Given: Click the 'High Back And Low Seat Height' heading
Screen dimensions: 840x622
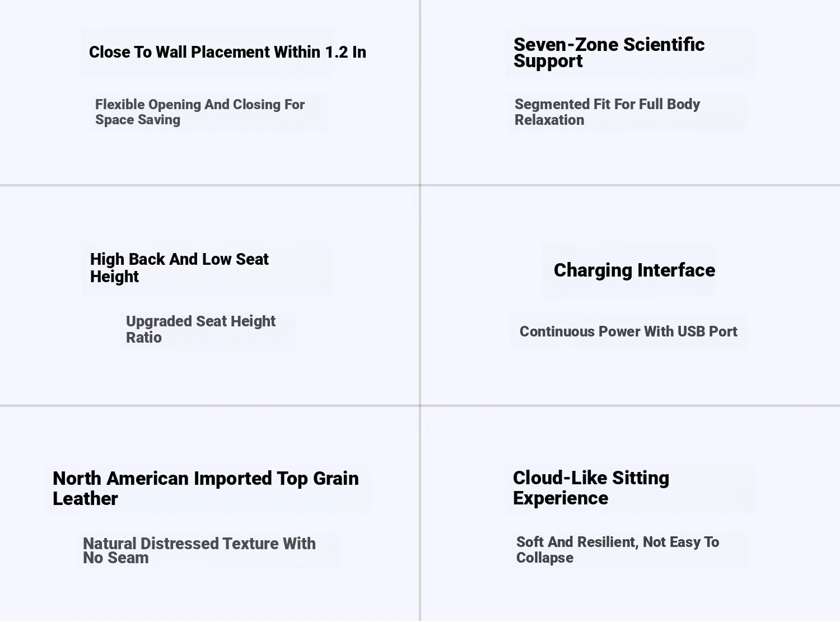Looking at the screenshot, I should pos(179,268).
